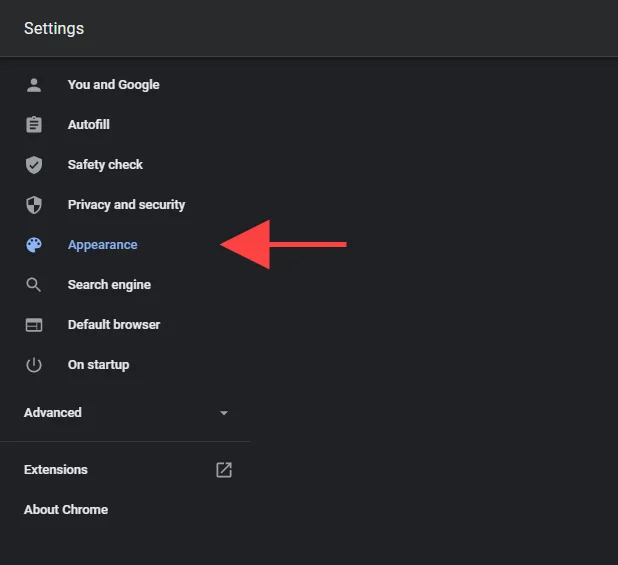Click the Settings title text

tap(54, 29)
